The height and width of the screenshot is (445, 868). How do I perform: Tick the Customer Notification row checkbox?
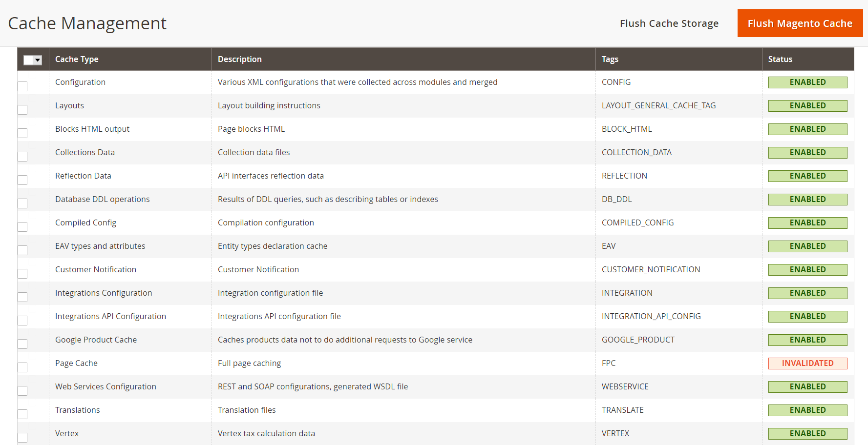22,274
